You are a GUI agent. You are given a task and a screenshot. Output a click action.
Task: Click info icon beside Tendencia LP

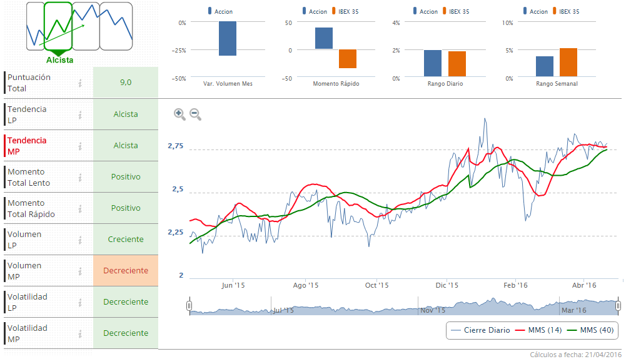tap(80, 114)
